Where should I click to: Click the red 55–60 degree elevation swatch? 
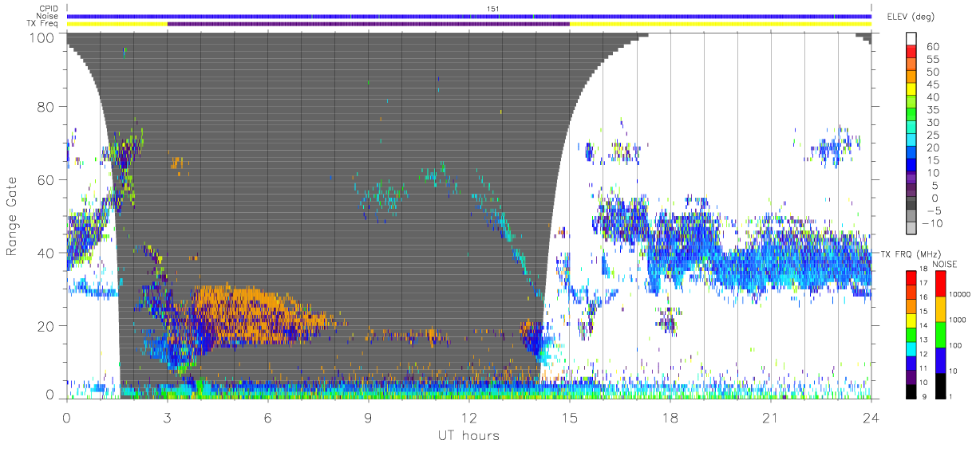point(911,53)
